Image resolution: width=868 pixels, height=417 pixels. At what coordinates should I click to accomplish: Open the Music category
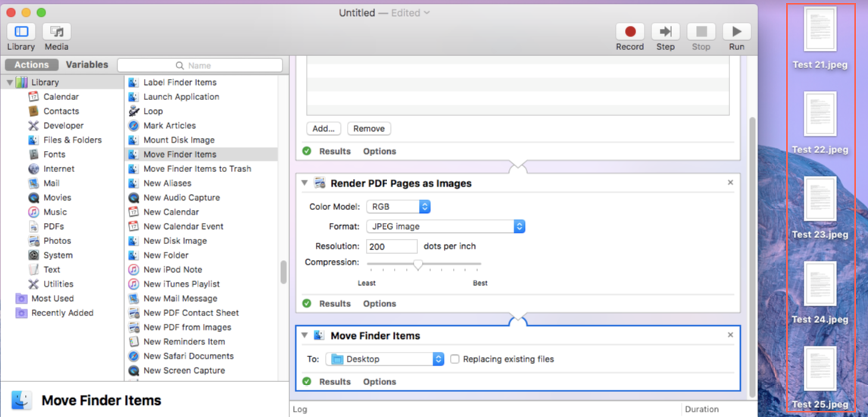coord(55,212)
